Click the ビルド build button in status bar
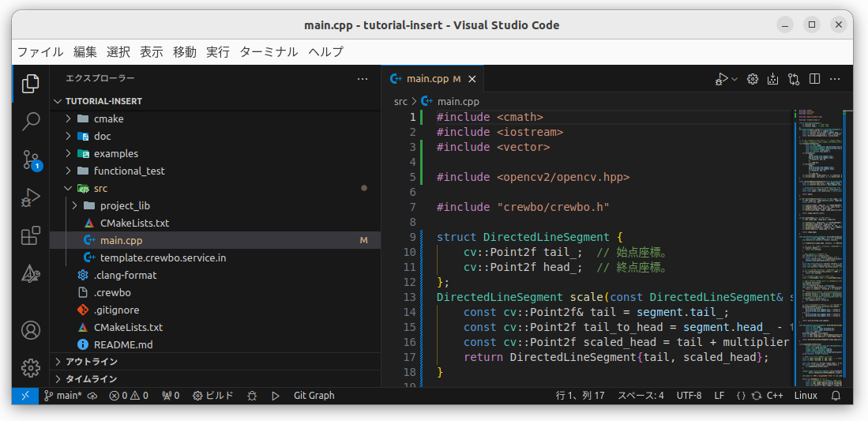 coord(212,396)
